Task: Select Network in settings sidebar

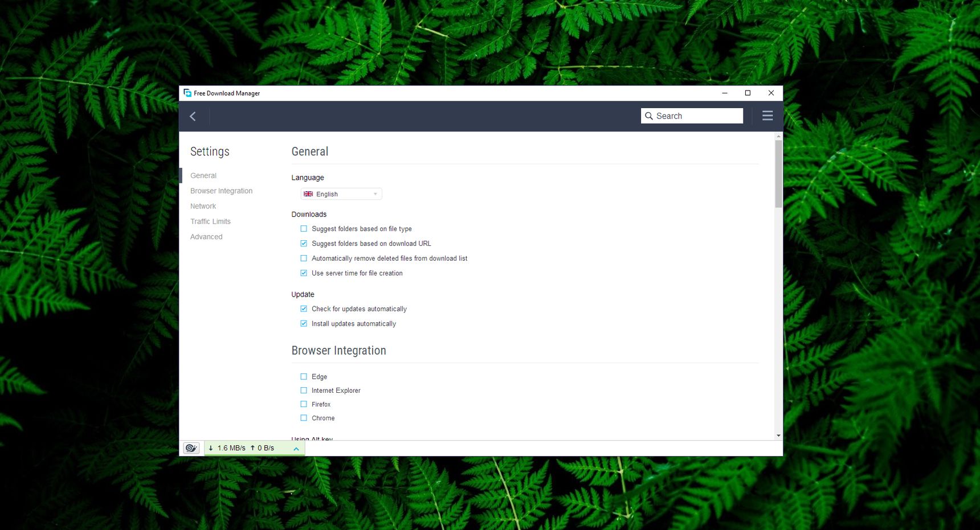Action: click(203, 206)
